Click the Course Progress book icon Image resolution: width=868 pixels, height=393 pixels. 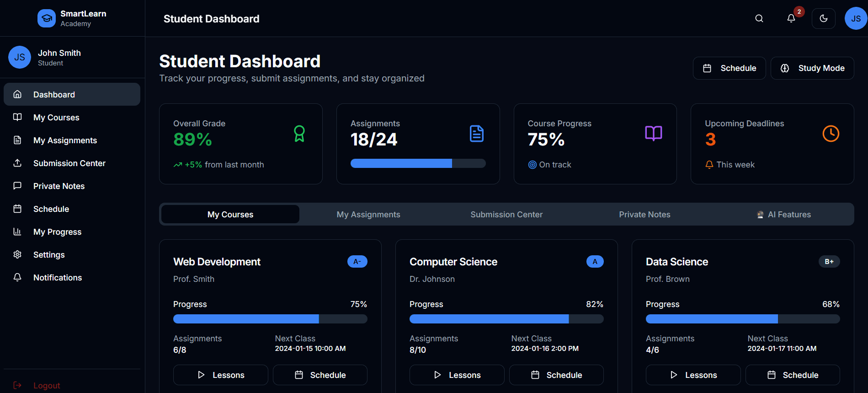tap(653, 133)
